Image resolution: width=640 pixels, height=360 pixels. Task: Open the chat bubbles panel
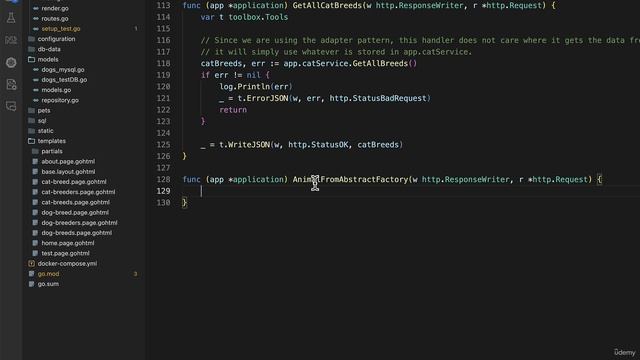pyautogui.click(x=11, y=107)
